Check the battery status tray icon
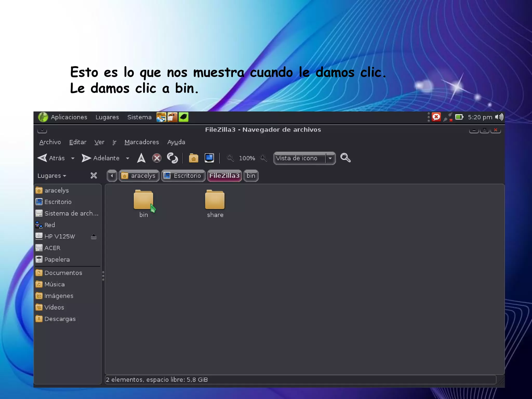532x399 pixels. click(459, 117)
